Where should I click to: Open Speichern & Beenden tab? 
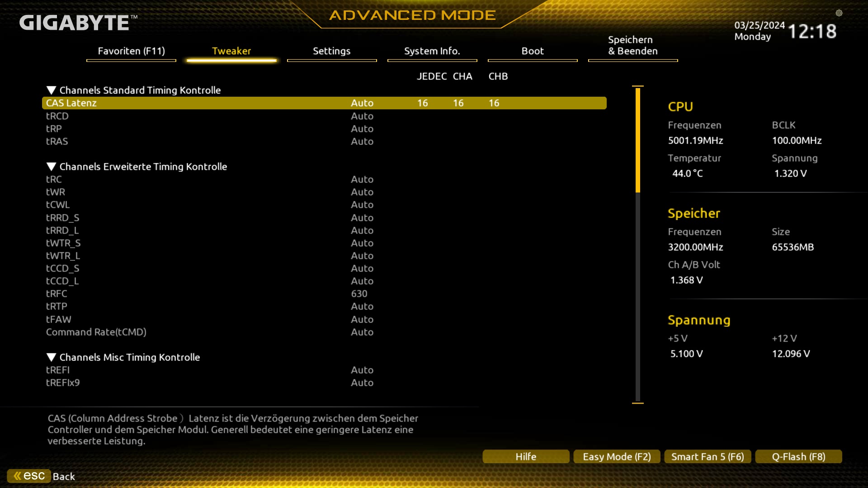click(x=632, y=46)
